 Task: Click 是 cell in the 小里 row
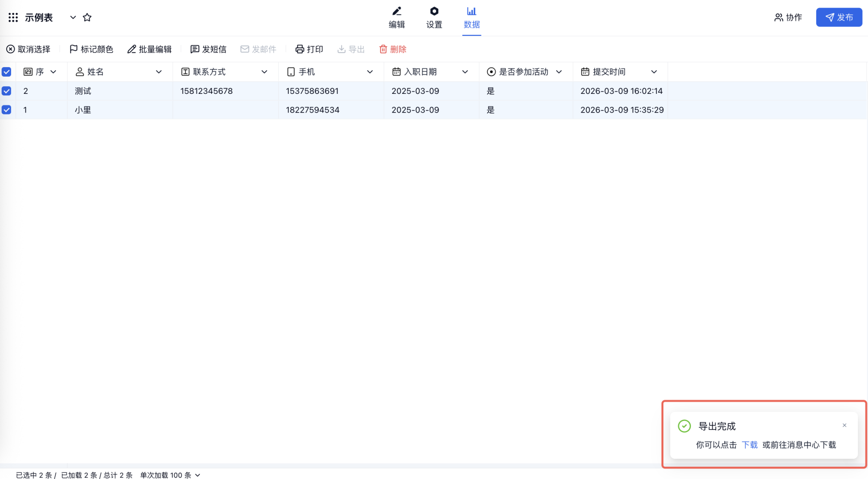[526, 110]
